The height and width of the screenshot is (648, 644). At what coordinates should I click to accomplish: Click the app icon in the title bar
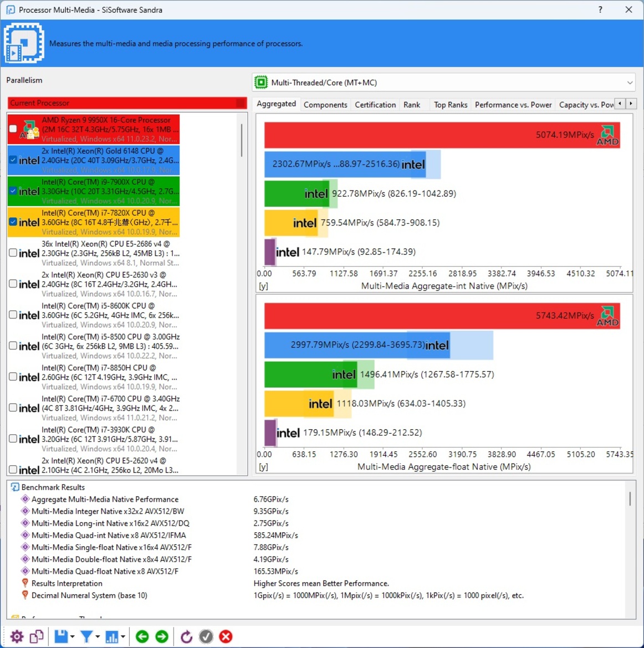11,9
